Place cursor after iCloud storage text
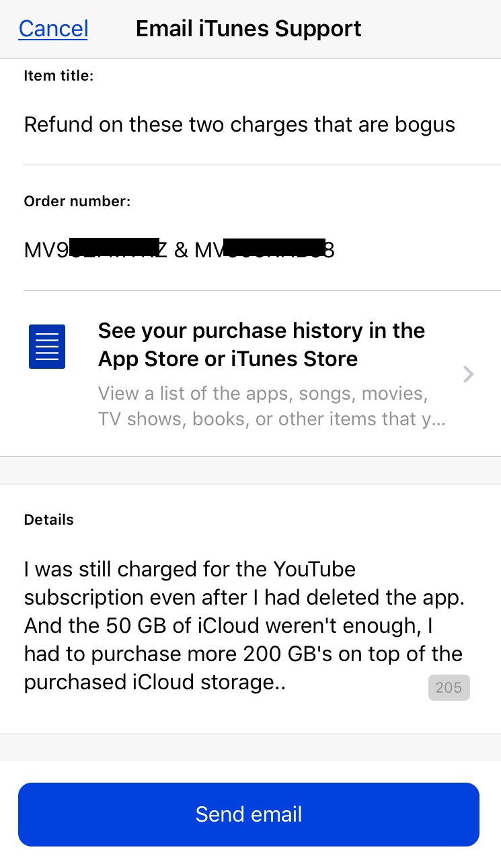The height and width of the screenshot is (868, 501). pos(287,683)
